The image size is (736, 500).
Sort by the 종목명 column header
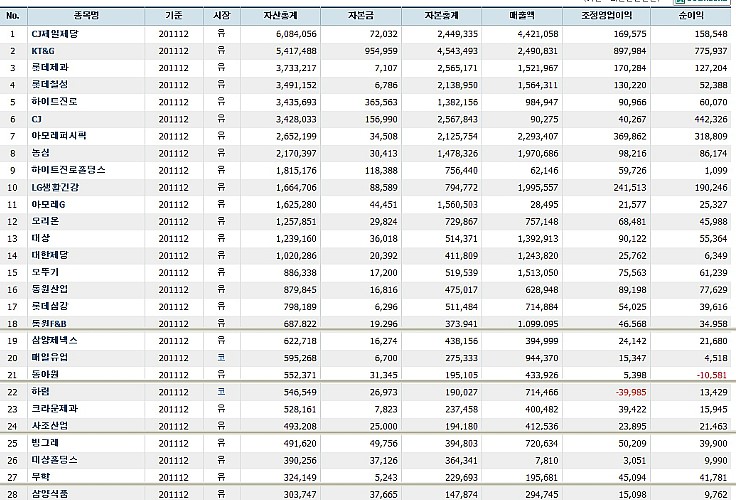click(x=86, y=15)
